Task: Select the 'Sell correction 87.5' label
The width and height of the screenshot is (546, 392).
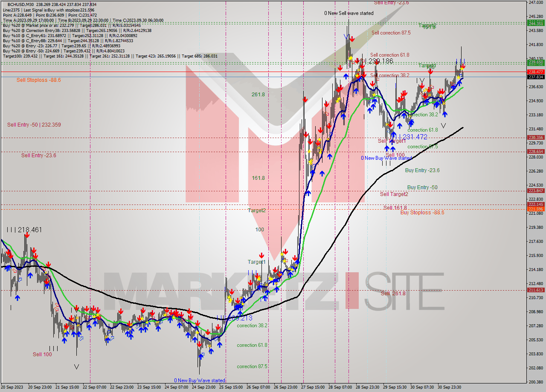Action: 391,33
